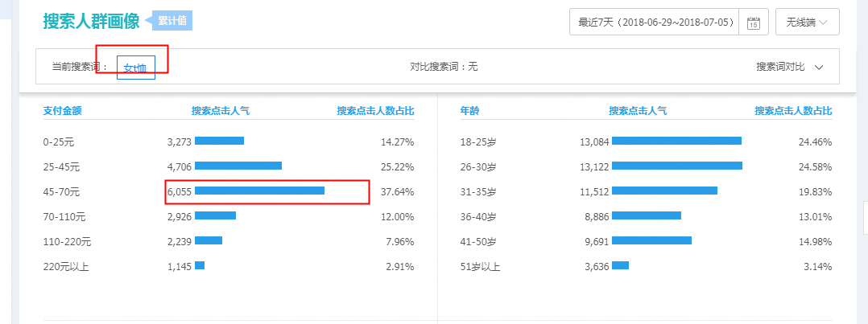Select the 搜索人群画像 heading

coord(91,22)
